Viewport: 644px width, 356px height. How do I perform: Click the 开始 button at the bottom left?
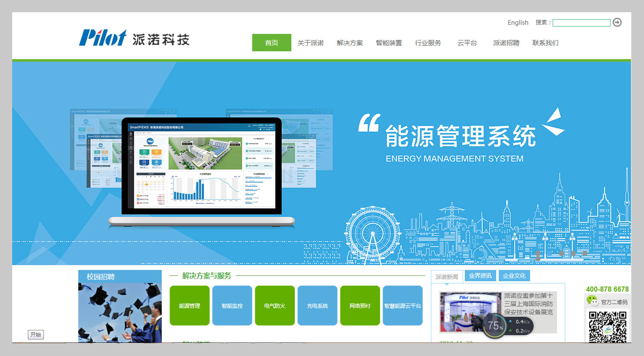point(36,334)
